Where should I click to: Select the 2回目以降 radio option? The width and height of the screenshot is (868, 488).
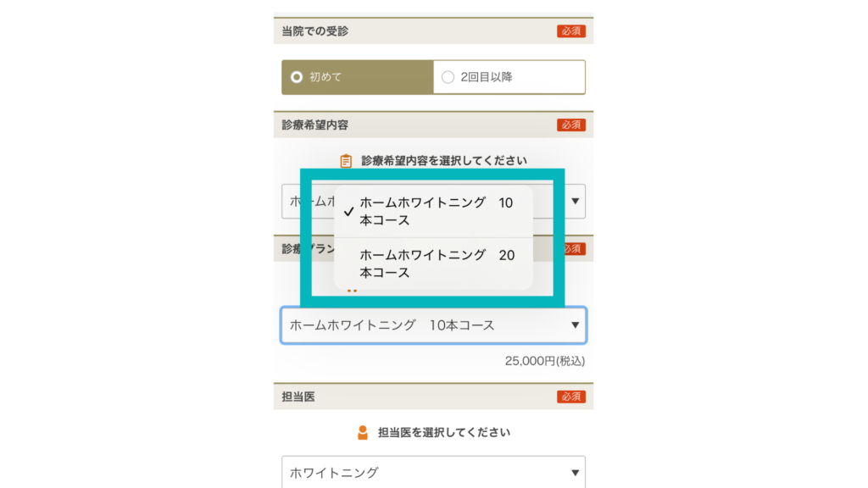click(509, 77)
